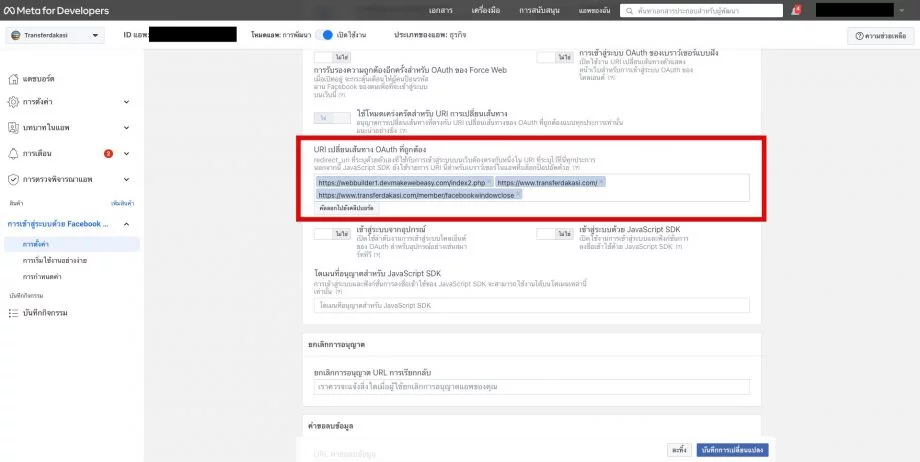Image resolution: width=920 pixels, height=462 pixels.
Task: Click the Meta for Developers logo
Action: pos(57,11)
